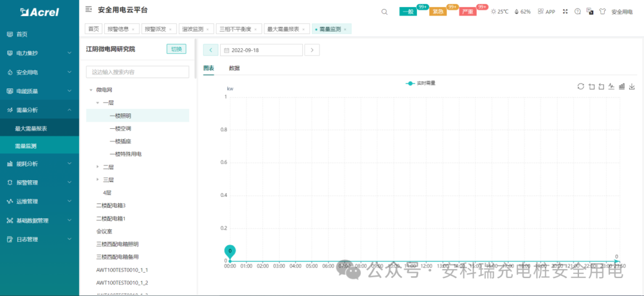Close the 最大需量报表 page tab
Image resolution: width=644 pixels, height=296 pixels.
(304, 30)
